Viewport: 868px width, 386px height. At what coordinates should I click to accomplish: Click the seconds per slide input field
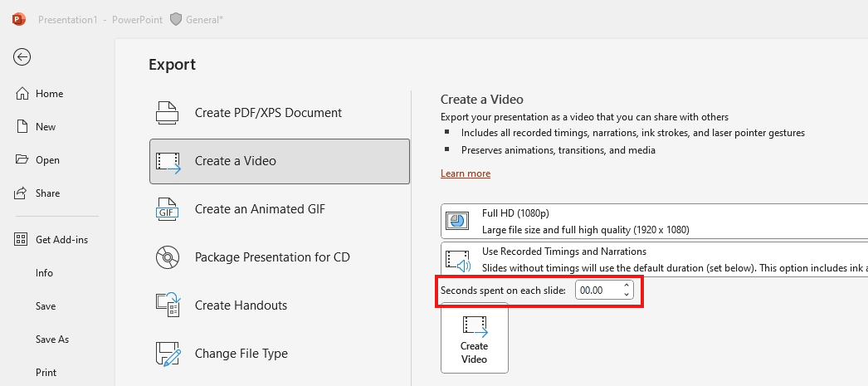(x=597, y=291)
